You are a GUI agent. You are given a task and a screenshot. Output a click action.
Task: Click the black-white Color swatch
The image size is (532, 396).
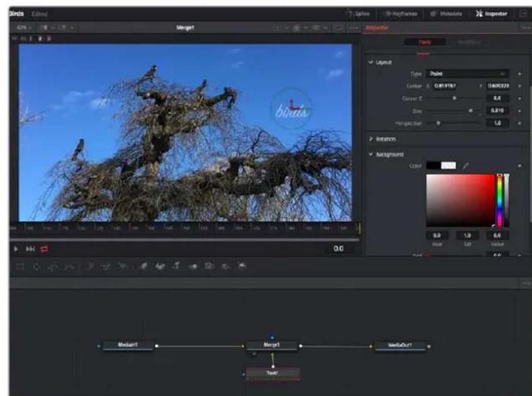[x=441, y=166]
